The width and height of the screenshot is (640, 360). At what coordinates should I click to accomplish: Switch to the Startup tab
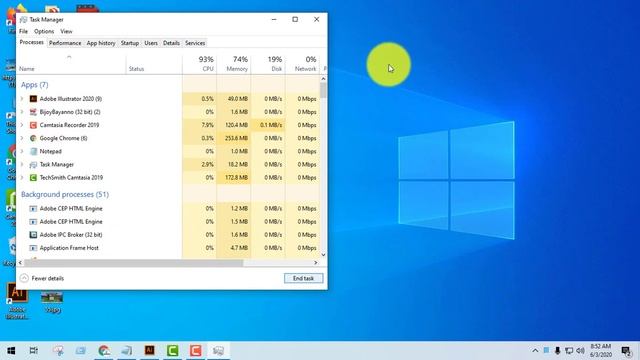tap(130, 43)
